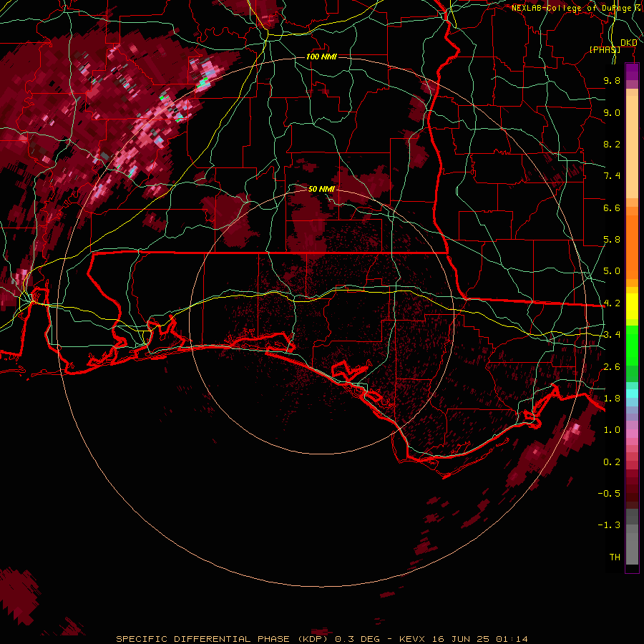Click the "DKD" label above the color scale
This screenshot has height=644, width=644.
(x=628, y=42)
